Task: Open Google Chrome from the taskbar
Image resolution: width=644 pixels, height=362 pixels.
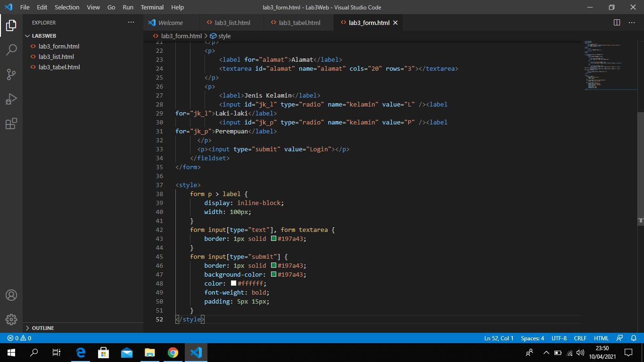Action: (173, 352)
